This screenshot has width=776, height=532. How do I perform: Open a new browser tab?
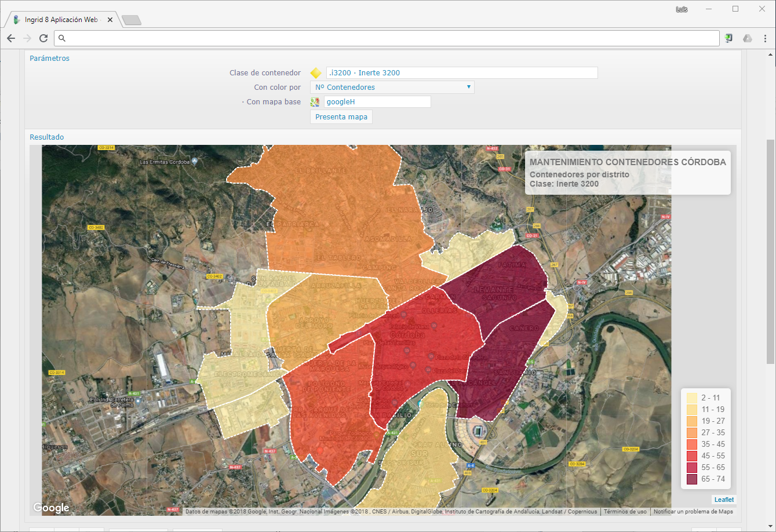click(132, 20)
